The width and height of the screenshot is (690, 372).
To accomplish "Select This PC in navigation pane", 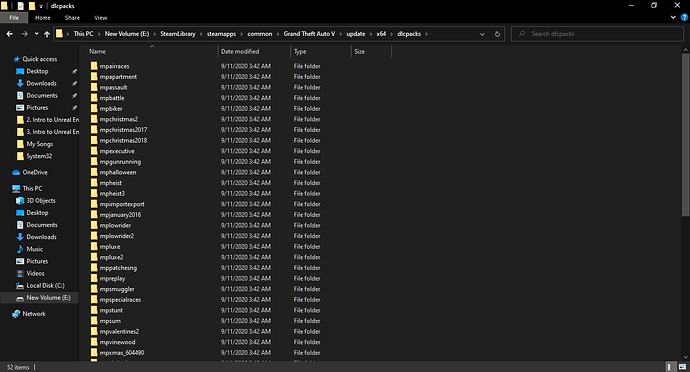I will click(x=32, y=188).
